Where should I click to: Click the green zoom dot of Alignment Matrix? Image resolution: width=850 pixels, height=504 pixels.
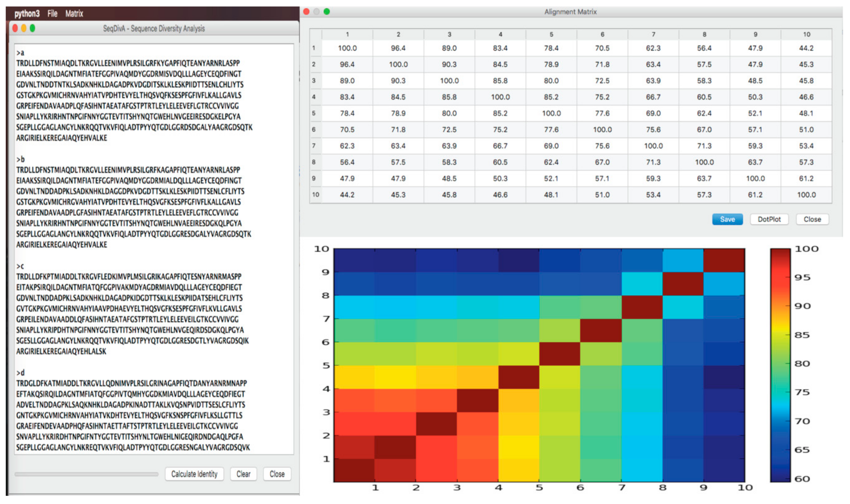[327, 11]
